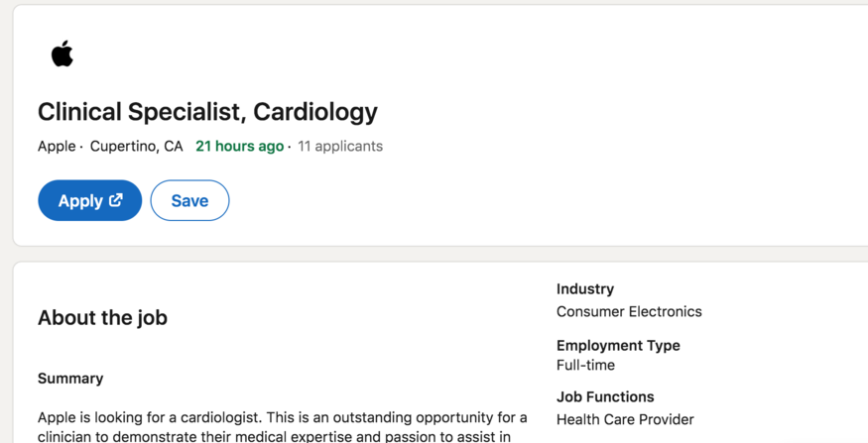The width and height of the screenshot is (868, 443).
Task: Click the About the job heading
Action: click(x=102, y=318)
